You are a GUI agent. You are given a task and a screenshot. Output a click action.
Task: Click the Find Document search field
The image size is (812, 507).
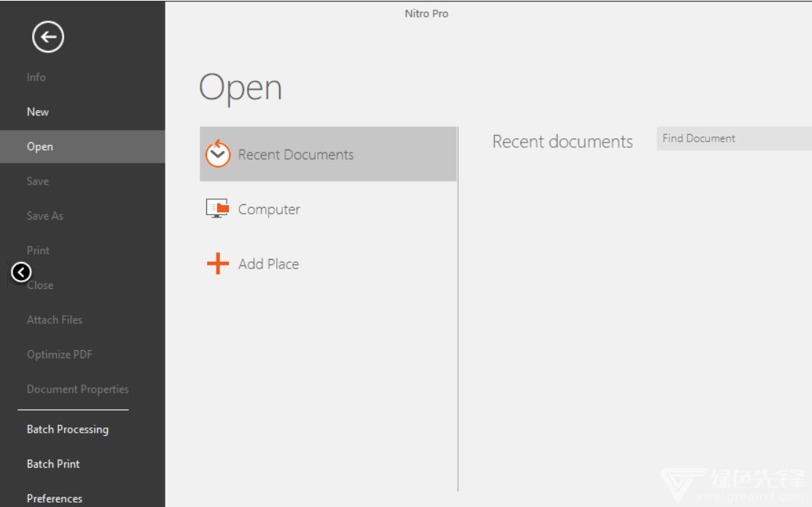click(734, 139)
